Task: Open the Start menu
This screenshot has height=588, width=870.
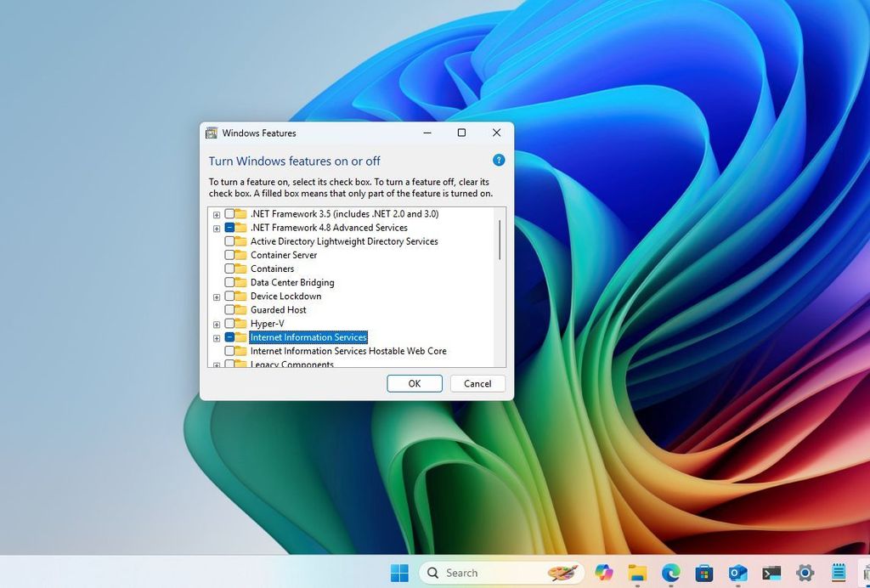Action: click(x=399, y=572)
